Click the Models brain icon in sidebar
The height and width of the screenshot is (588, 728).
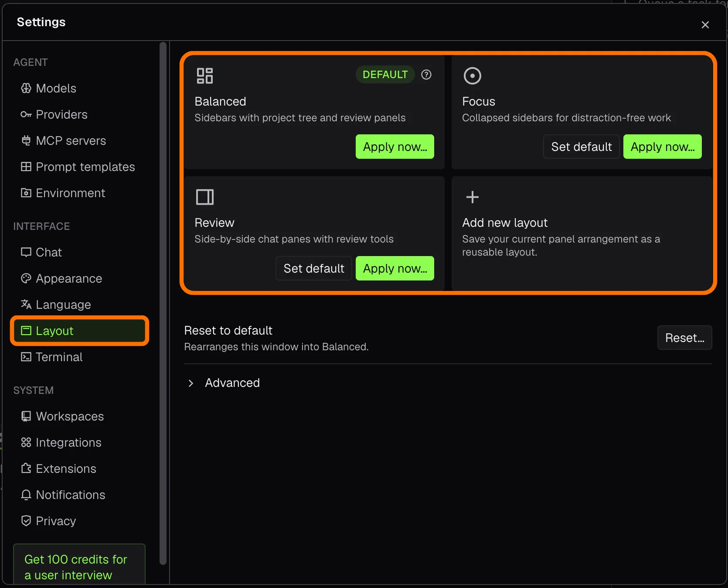[26, 88]
